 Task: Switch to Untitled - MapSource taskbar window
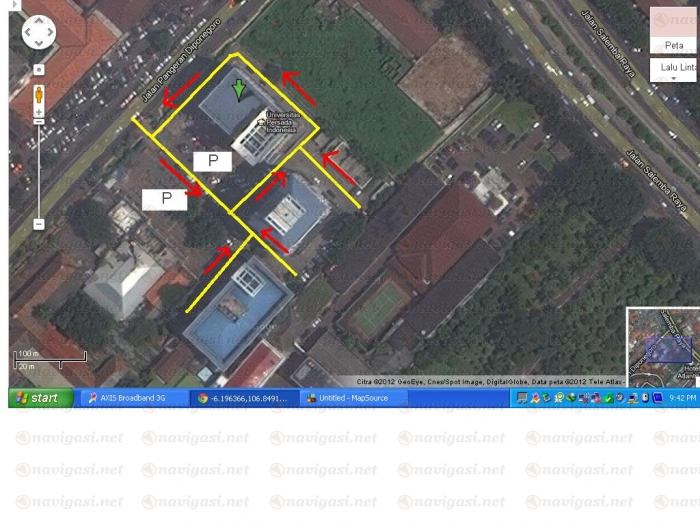(352, 398)
